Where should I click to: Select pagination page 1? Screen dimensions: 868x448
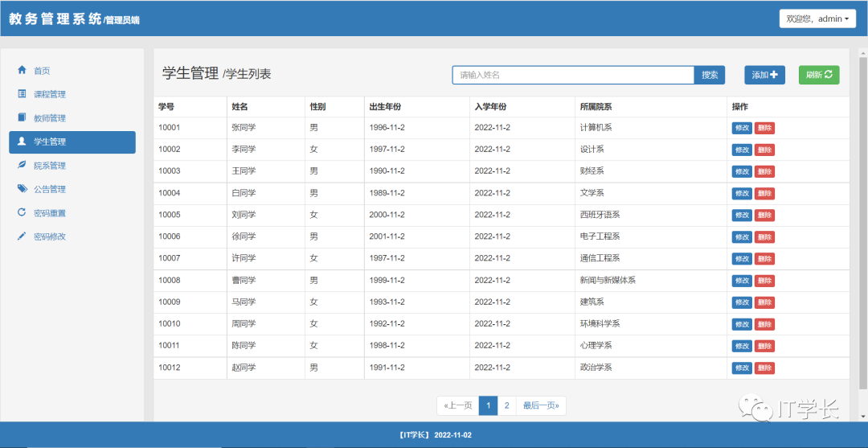coord(489,406)
